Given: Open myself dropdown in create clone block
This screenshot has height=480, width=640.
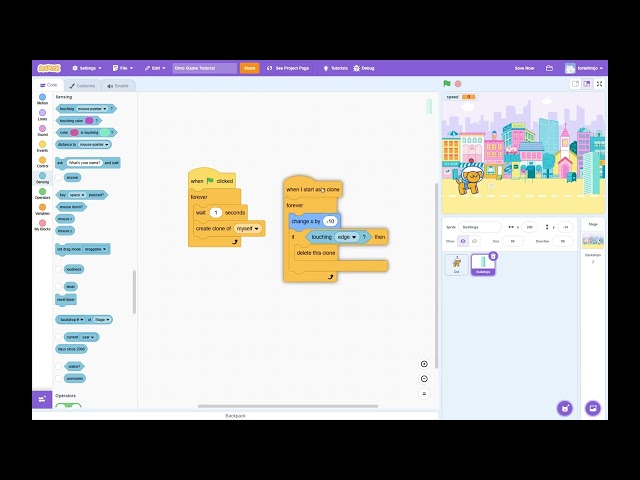Looking at the screenshot, I should (248, 229).
